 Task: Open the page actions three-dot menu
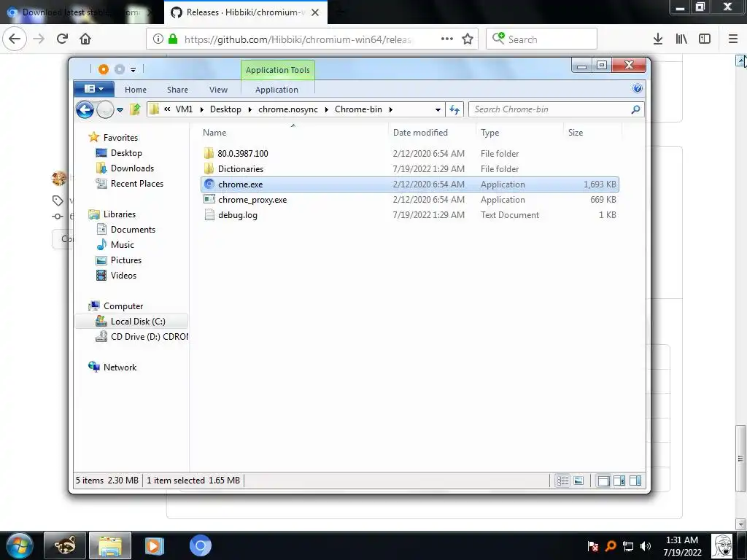click(447, 39)
